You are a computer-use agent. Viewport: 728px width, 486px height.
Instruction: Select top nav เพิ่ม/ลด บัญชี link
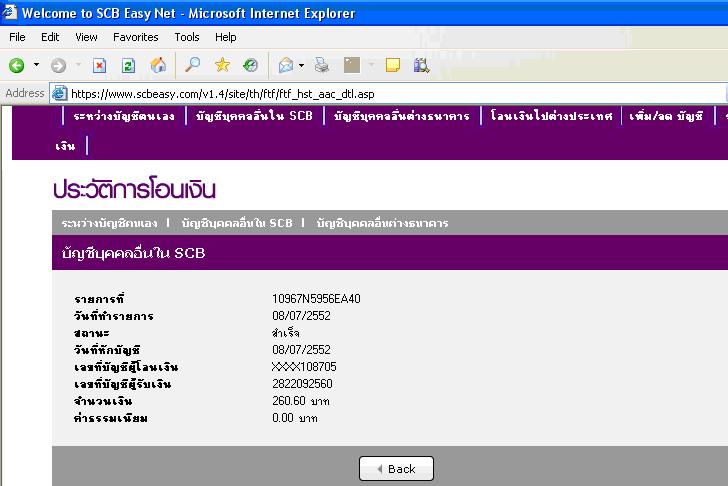point(666,116)
